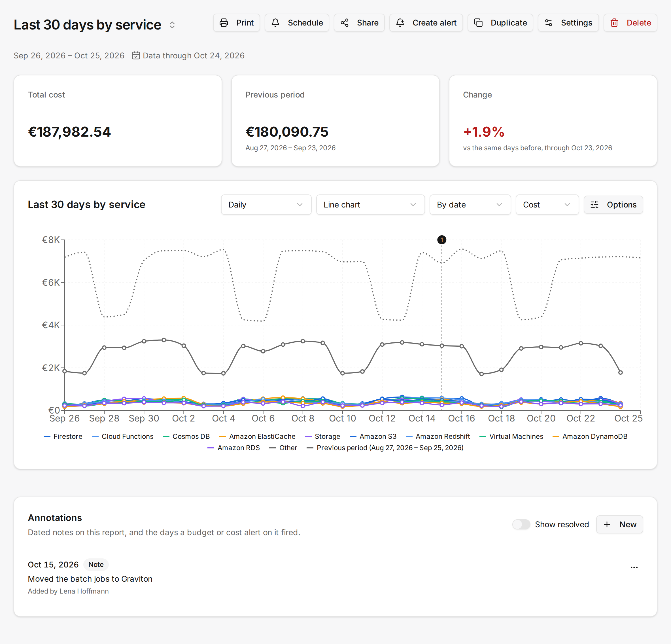
Task: Toggle Amazon S3 series in legend
Action: click(373, 436)
